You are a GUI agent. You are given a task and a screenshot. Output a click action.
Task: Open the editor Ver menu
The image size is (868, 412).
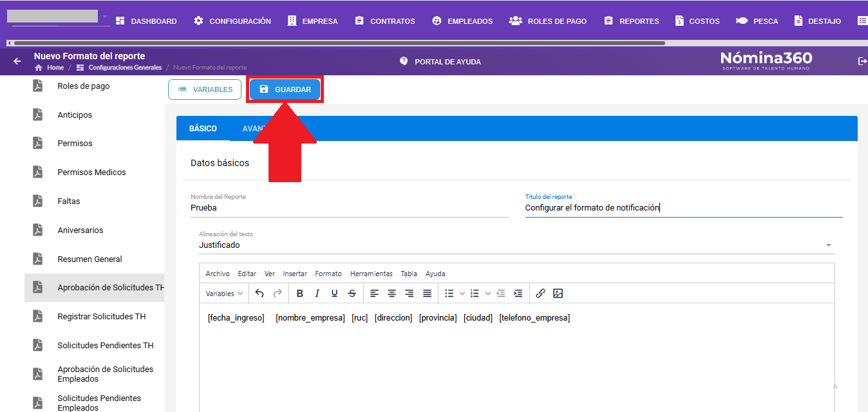pos(270,274)
